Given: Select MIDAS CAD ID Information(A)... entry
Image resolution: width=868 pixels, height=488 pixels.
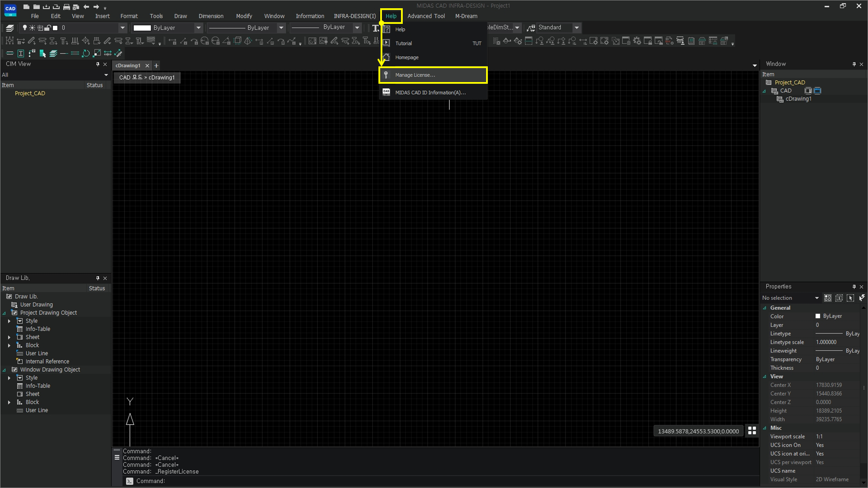Looking at the screenshot, I should (x=433, y=92).
